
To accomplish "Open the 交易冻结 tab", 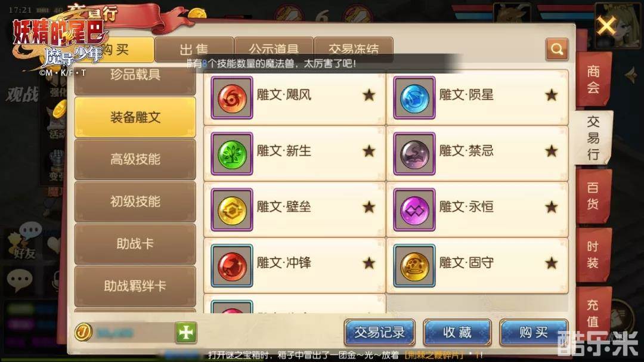I will point(354,49).
